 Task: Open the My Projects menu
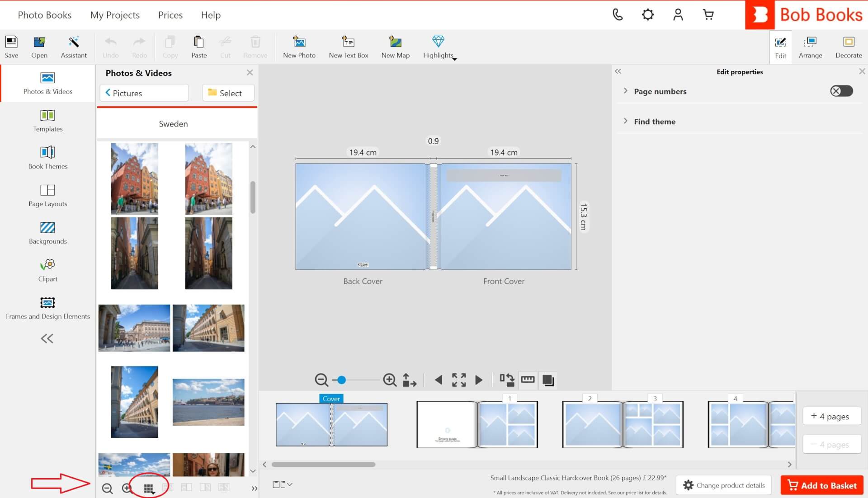tap(115, 15)
